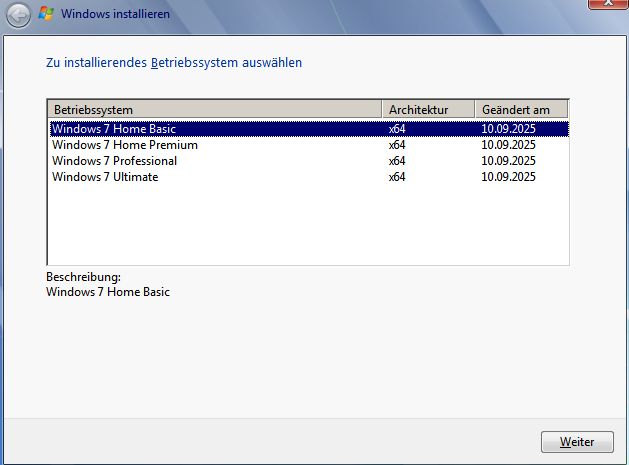629x465 pixels.
Task: Close the Windows installieren dialog
Action: tap(608, 3)
